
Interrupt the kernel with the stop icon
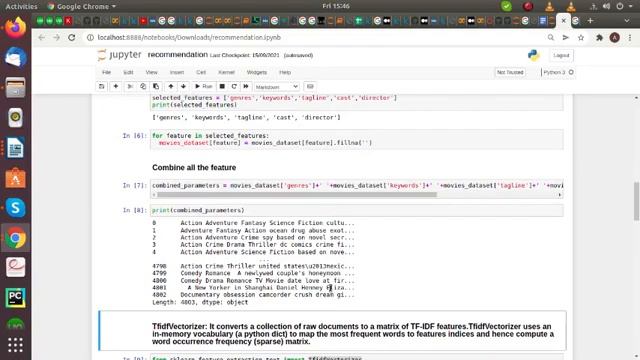[x=222, y=87]
